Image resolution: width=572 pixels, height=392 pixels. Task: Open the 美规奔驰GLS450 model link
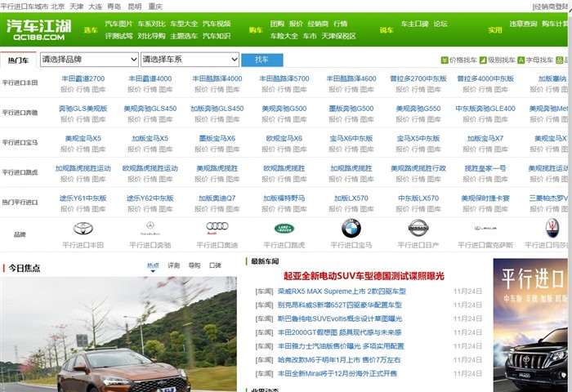pyautogui.click(x=150, y=109)
